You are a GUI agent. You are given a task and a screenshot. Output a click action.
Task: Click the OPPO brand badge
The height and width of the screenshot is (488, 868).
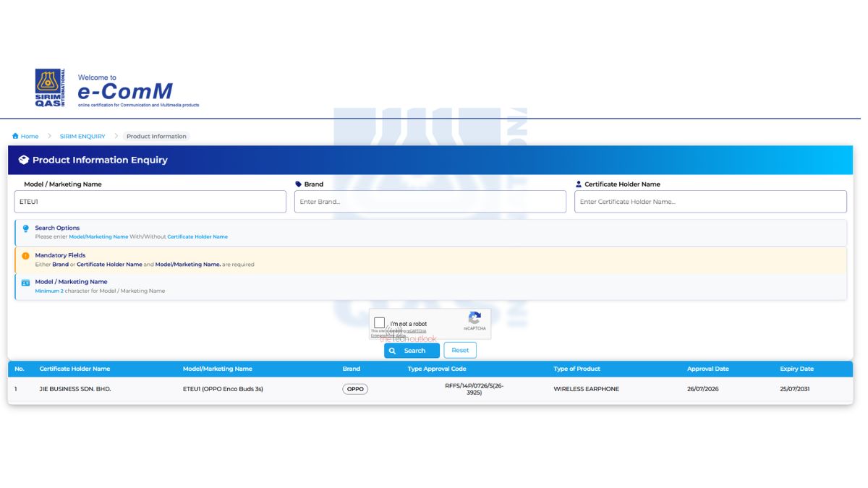355,389
